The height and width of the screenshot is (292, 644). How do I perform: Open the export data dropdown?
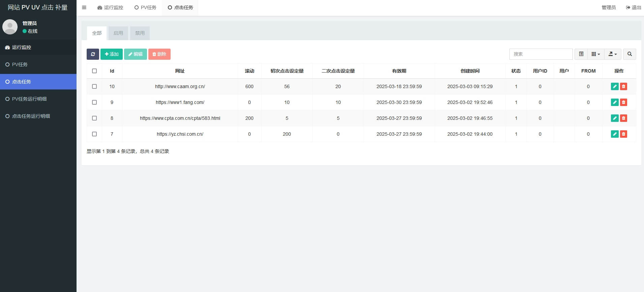pos(612,54)
